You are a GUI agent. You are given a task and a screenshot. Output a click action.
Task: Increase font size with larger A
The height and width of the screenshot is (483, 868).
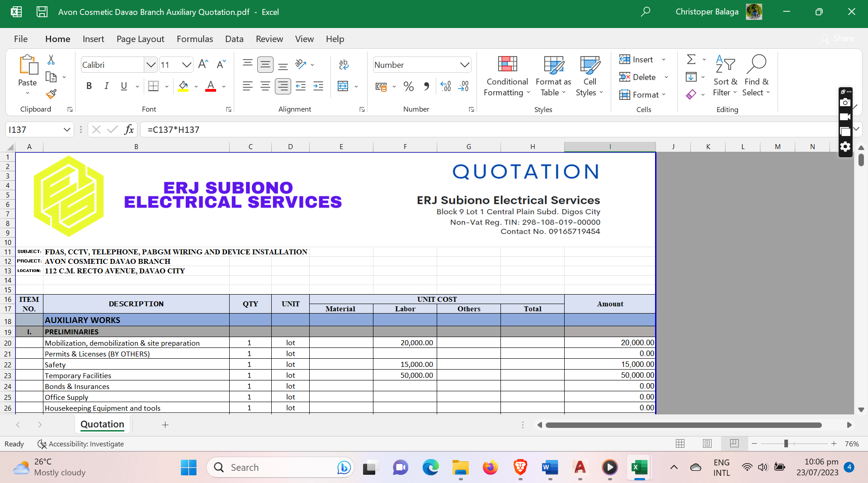[203, 65]
